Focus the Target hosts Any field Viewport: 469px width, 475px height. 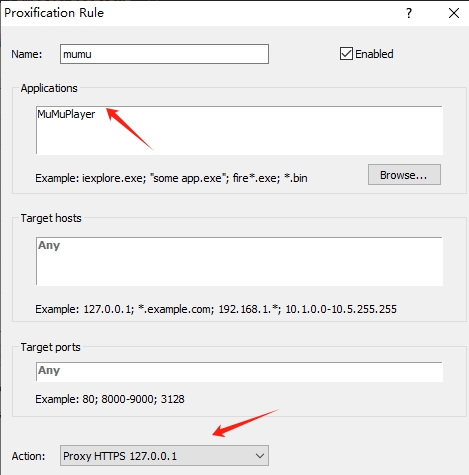239,261
